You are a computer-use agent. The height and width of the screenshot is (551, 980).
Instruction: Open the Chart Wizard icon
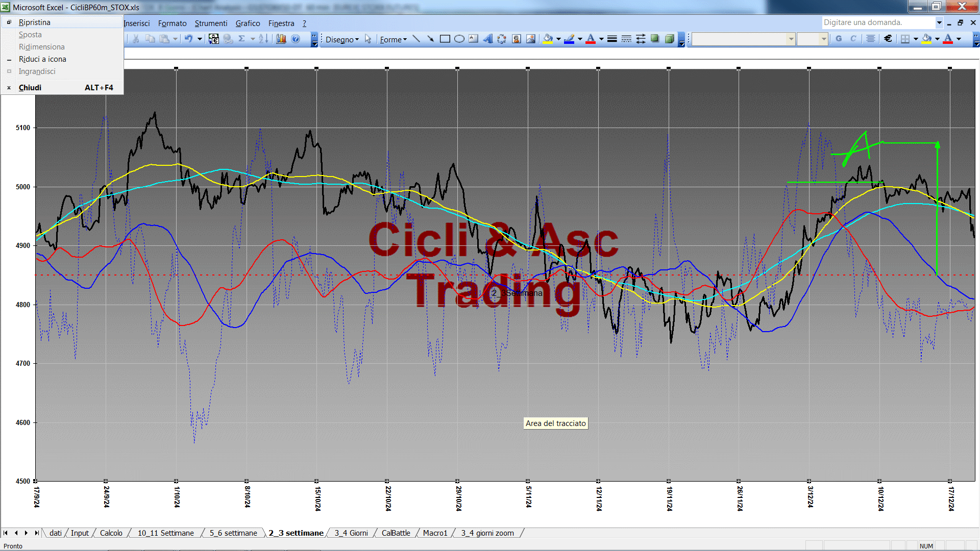click(281, 39)
